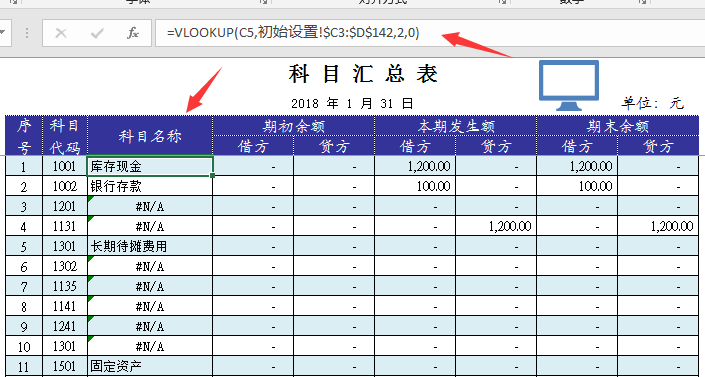Click 借方 sub-header under 期末余额
The height and width of the screenshot is (377, 705).
pyautogui.click(x=577, y=146)
